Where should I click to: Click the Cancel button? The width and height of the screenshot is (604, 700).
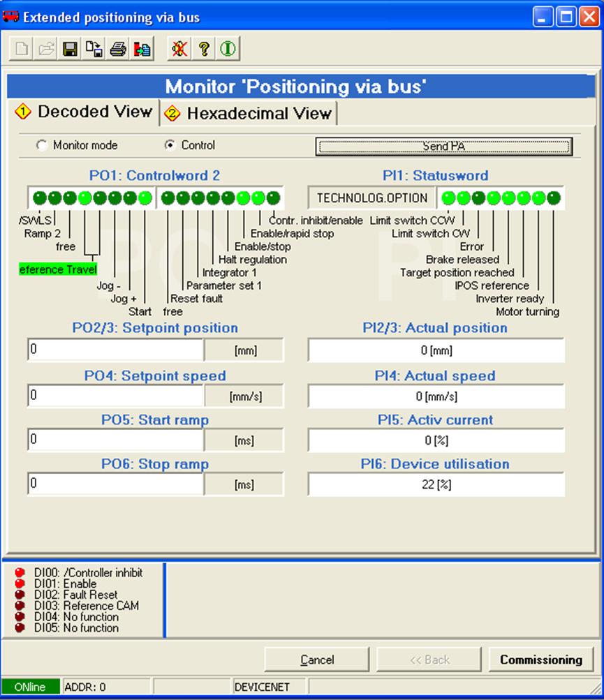(x=317, y=660)
